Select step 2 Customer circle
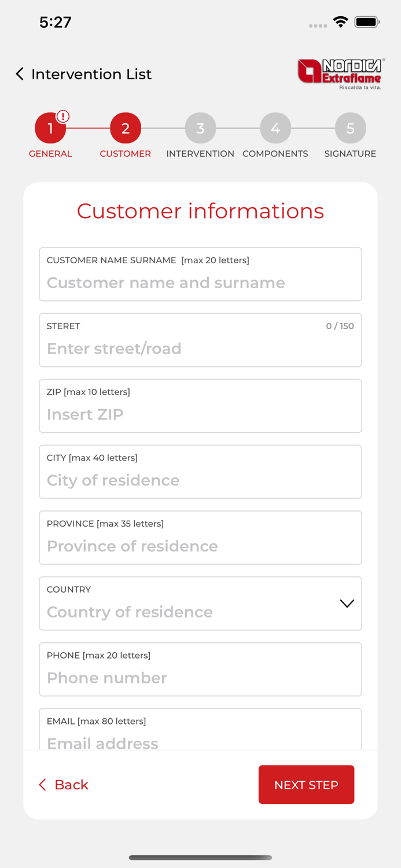 tap(125, 128)
